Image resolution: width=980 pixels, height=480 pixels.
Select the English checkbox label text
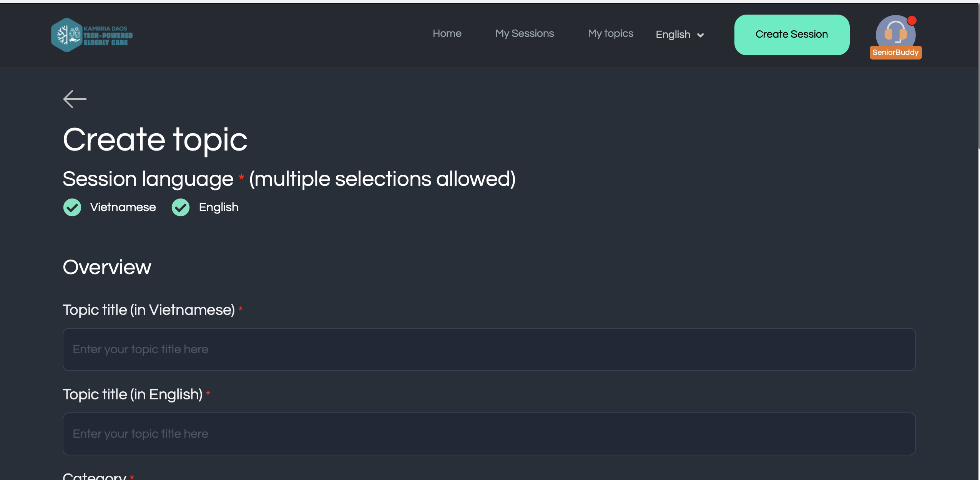click(x=219, y=207)
